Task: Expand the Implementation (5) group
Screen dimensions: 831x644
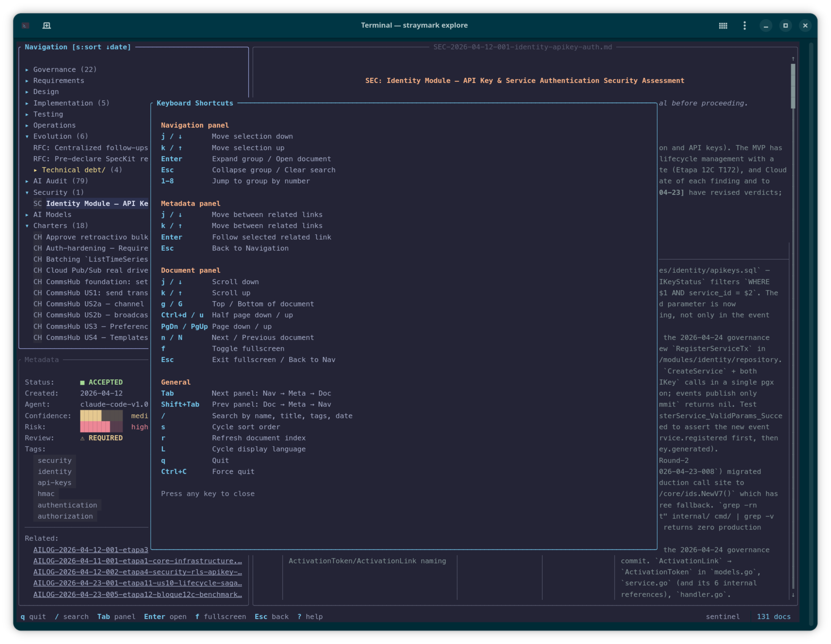Action: point(67,103)
